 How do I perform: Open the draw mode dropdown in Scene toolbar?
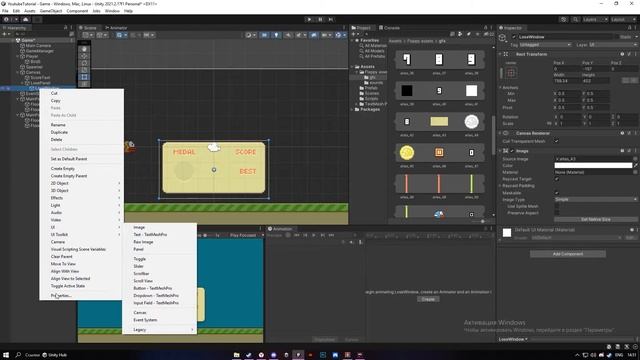coord(250,35)
